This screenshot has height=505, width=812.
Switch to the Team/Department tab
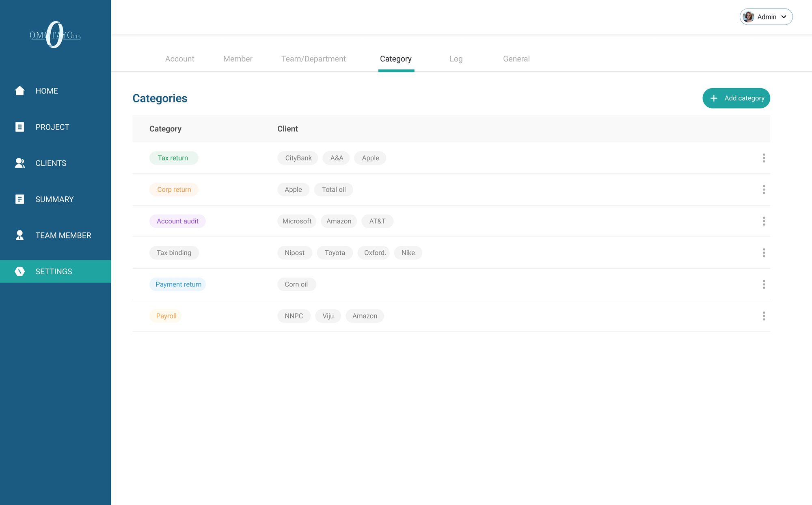tap(313, 59)
